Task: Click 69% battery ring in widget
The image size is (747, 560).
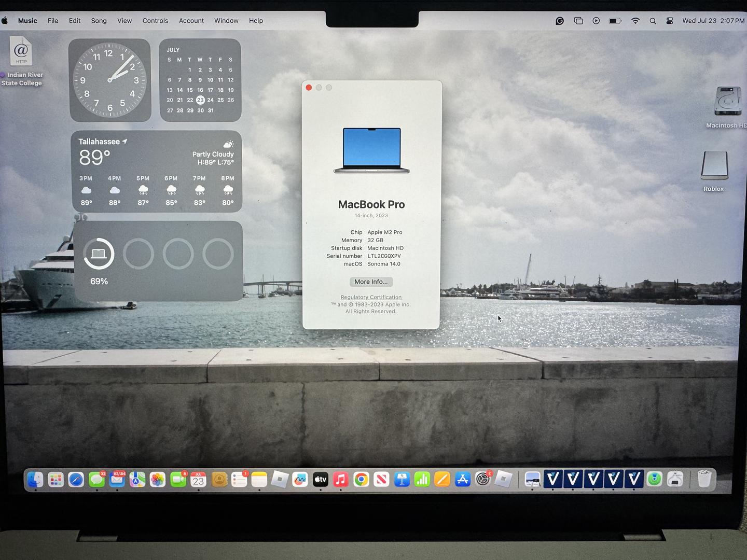Action: pyautogui.click(x=99, y=254)
